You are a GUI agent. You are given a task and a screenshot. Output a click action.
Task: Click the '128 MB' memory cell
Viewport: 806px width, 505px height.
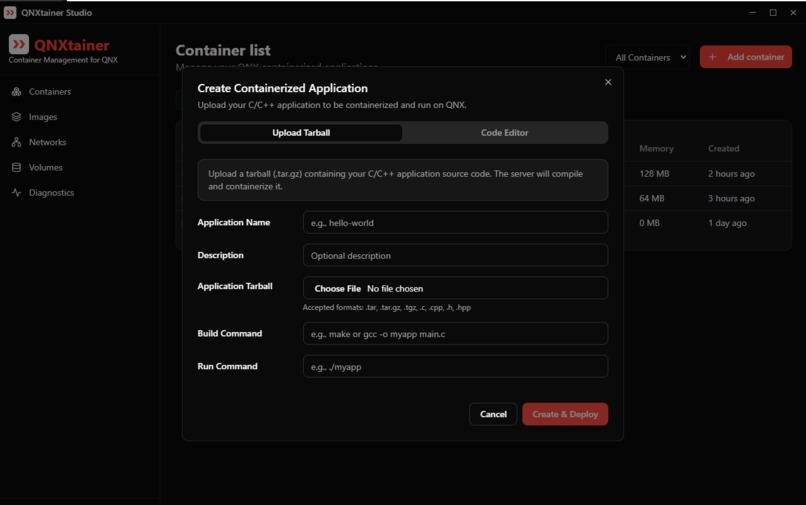click(x=654, y=174)
